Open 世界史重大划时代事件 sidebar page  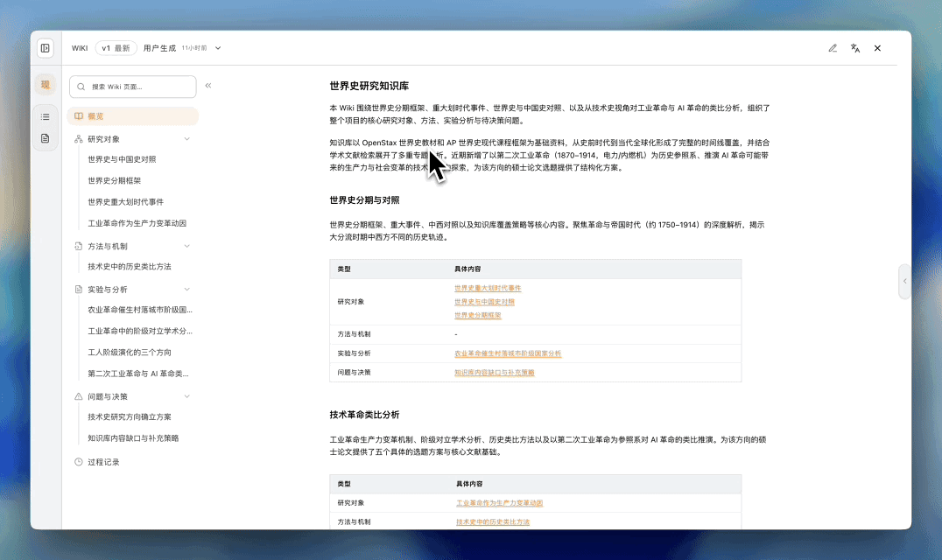[125, 202]
